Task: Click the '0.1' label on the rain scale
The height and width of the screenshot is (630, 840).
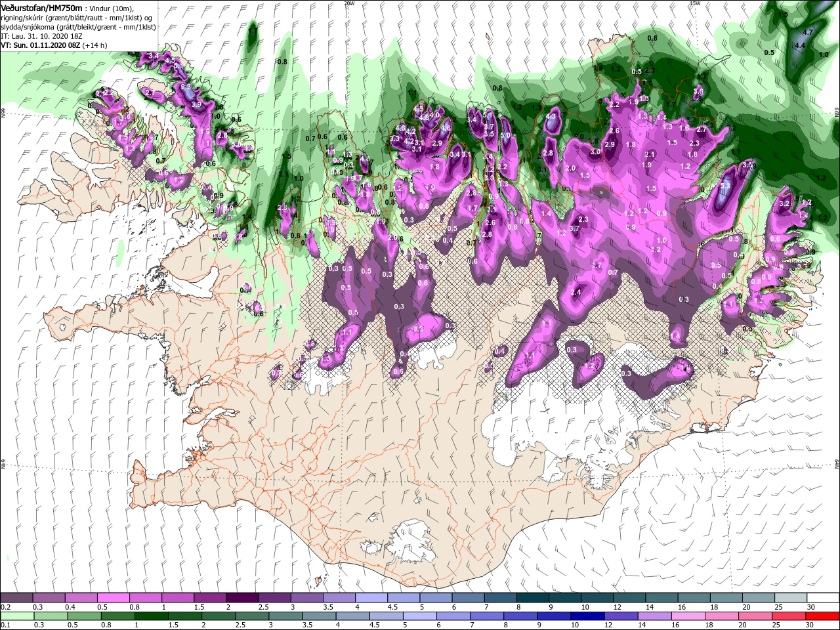Action: (x=6, y=625)
